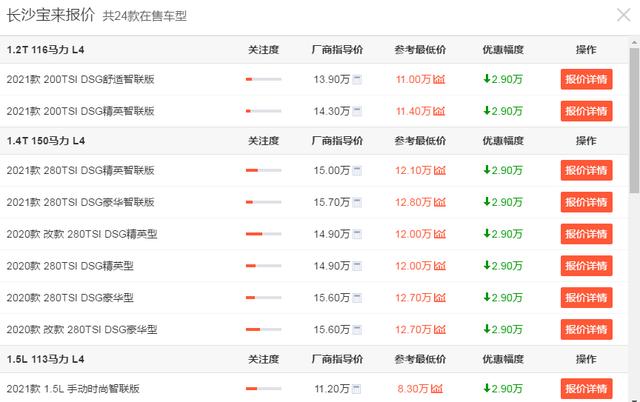This screenshot has height=402, width=640.
Task: Click the 1.2T 116马力 L4 group header
Action: click(x=45, y=50)
